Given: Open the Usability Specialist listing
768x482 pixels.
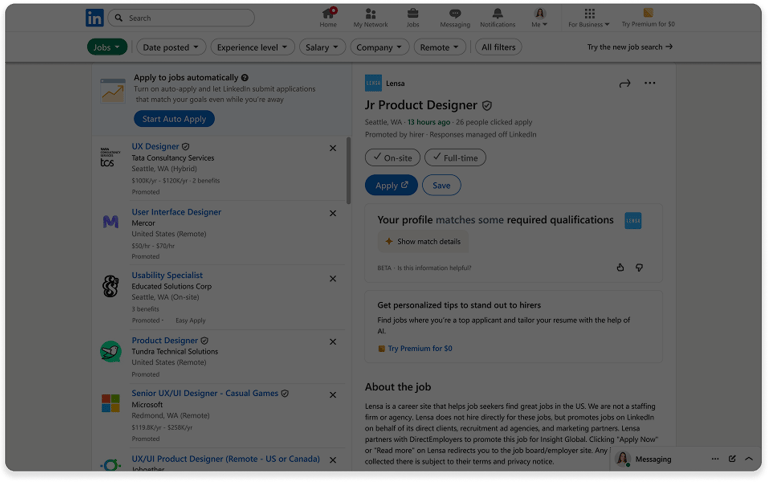Looking at the screenshot, I should click(x=167, y=275).
